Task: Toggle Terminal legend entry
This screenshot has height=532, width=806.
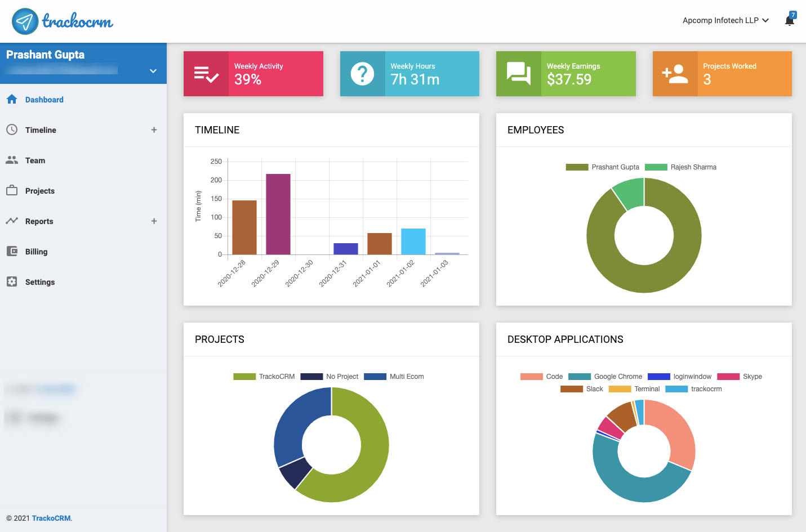Action: (x=634, y=389)
